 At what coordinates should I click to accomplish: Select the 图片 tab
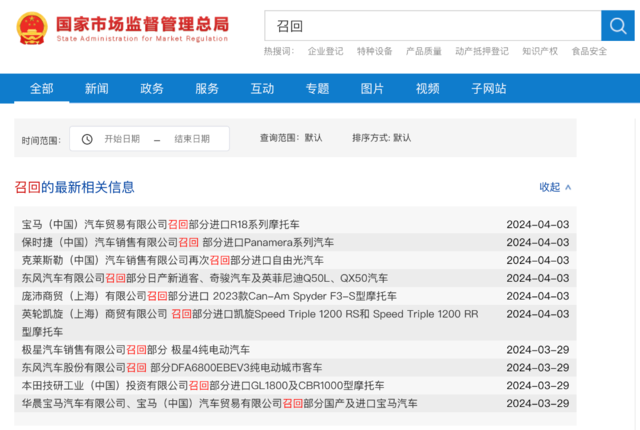click(372, 89)
